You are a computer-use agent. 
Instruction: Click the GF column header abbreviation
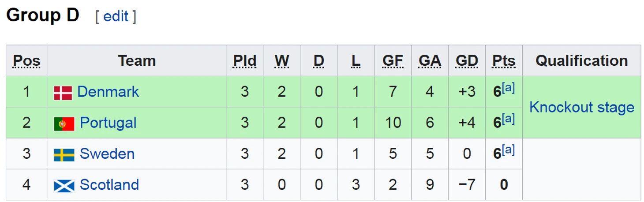[x=393, y=61]
